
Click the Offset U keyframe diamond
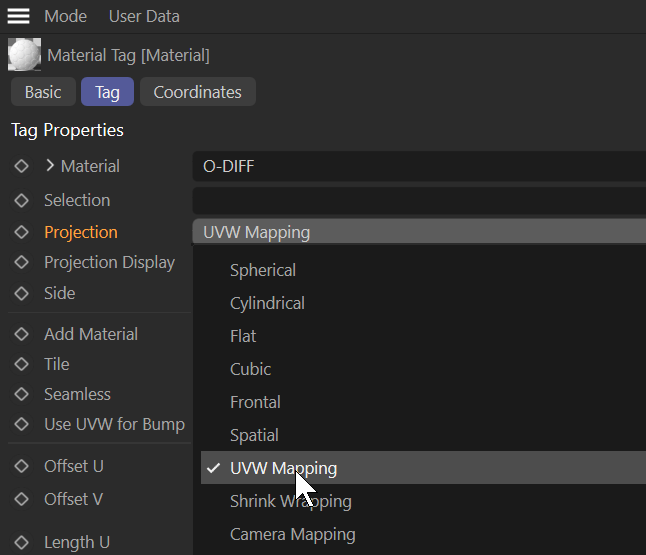(x=21, y=466)
